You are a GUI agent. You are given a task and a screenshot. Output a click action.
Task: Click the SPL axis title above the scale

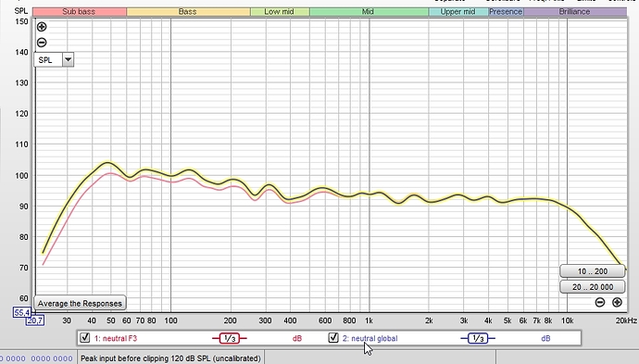pos(20,11)
